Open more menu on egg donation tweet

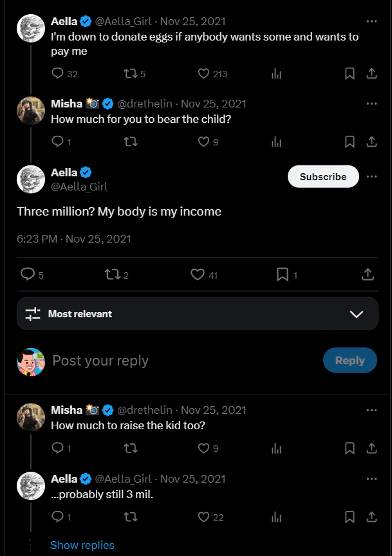371,21
